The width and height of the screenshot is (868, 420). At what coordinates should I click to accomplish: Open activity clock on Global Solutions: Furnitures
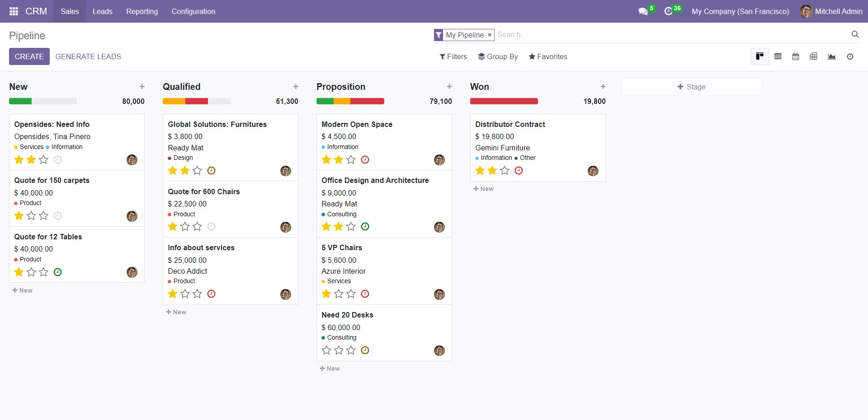211,170
